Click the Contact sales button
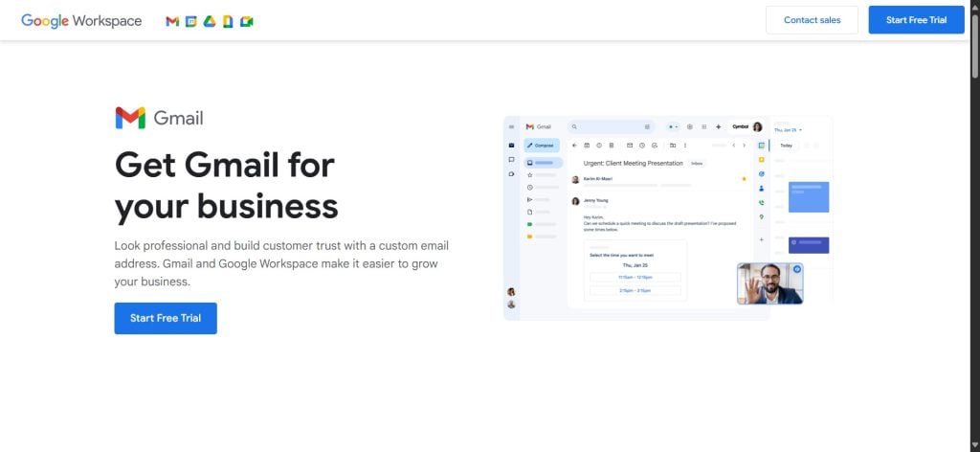The height and width of the screenshot is (452, 980). [812, 20]
